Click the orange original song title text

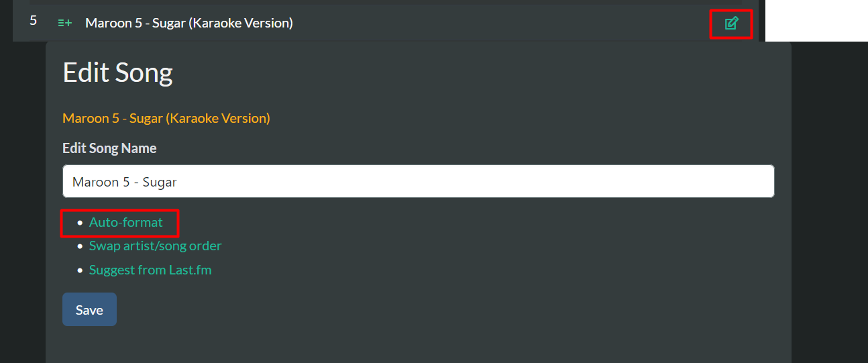166,118
